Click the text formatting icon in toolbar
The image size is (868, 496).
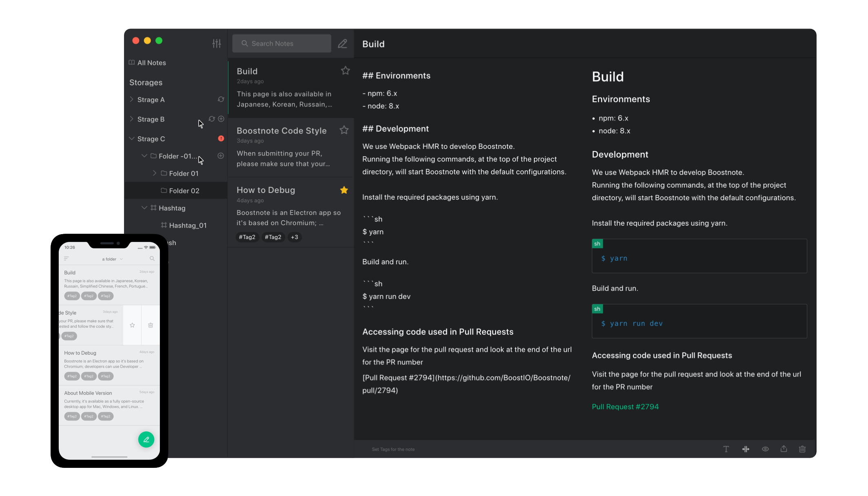(726, 449)
